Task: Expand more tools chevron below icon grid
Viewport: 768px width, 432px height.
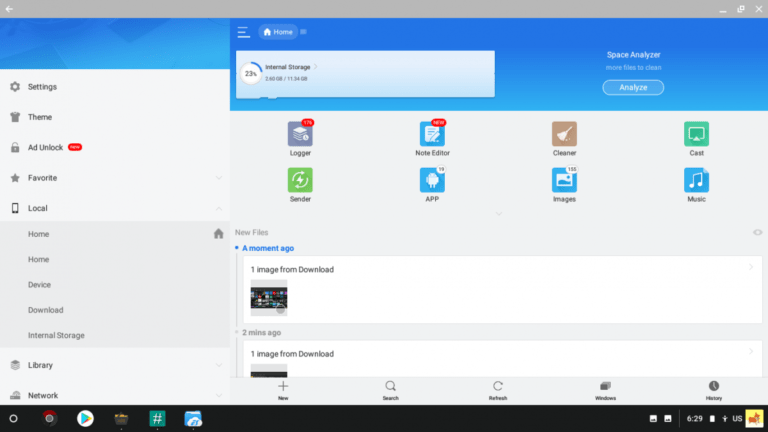Action: click(x=498, y=213)
